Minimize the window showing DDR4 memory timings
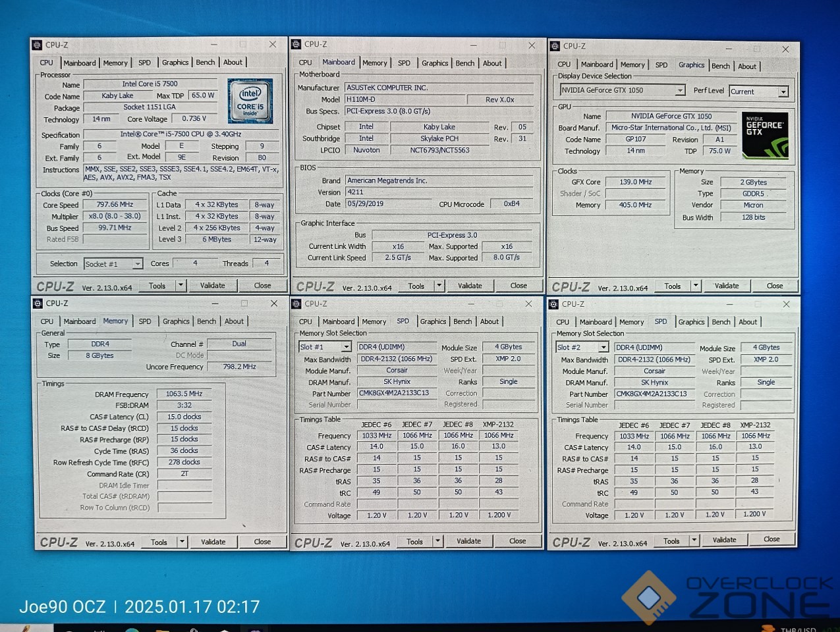840x632 pixels. point(215,303)
